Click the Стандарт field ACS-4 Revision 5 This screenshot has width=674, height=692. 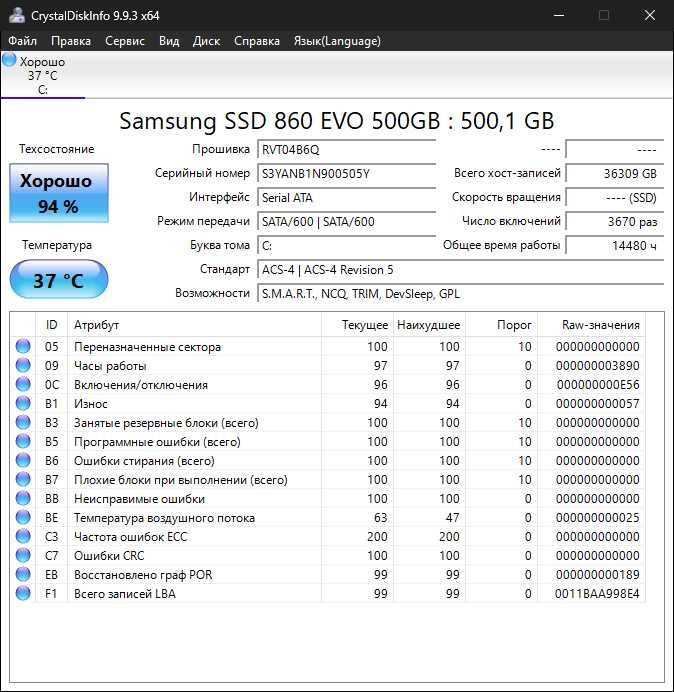pos(460,269)
